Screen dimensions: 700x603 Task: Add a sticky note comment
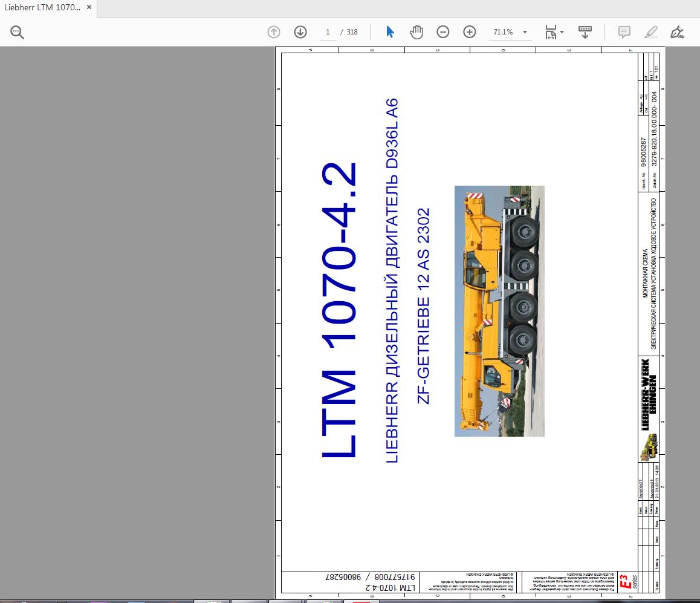click(624, 32)
